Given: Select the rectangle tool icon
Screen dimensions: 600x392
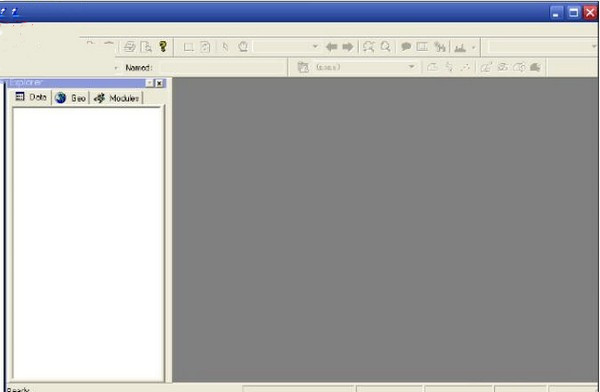Looking at the screenshot, I should [188, 47].
